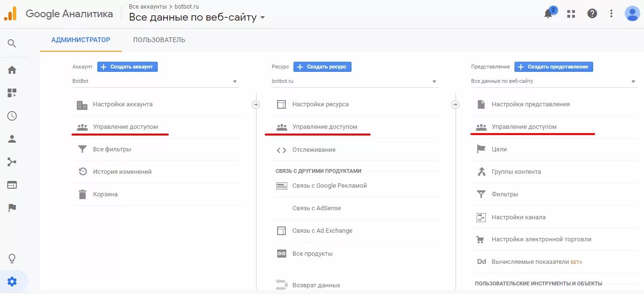Click the Discover lightbulb icon

[x=12, y=259]
